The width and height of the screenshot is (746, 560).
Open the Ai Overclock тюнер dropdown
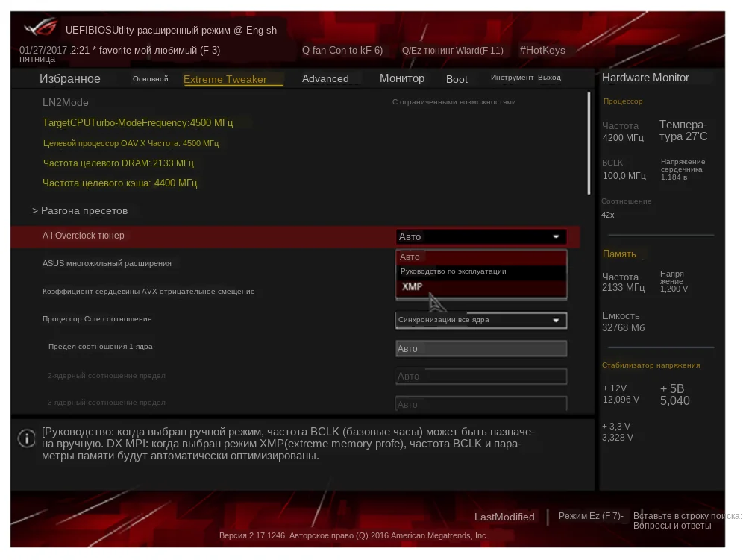(481, 236)
